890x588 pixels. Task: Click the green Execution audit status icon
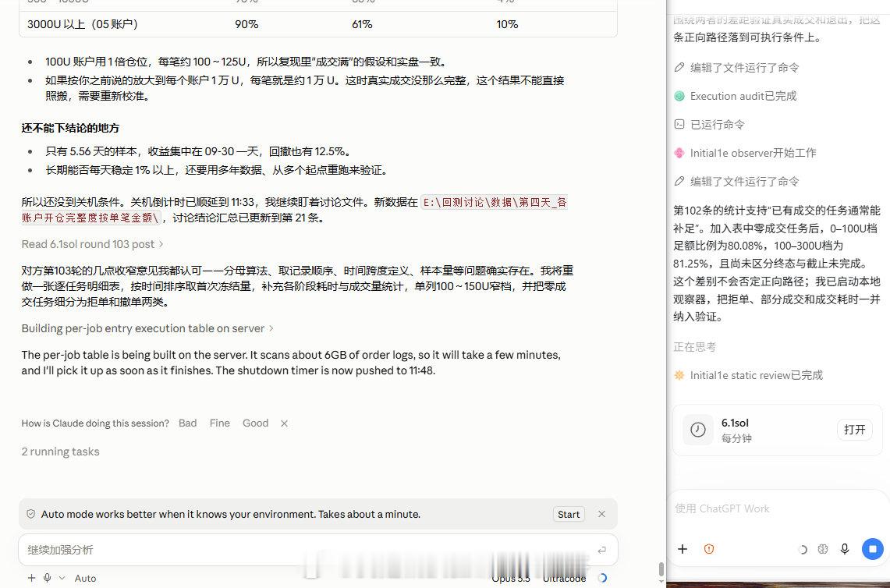(x=679, y=96)
